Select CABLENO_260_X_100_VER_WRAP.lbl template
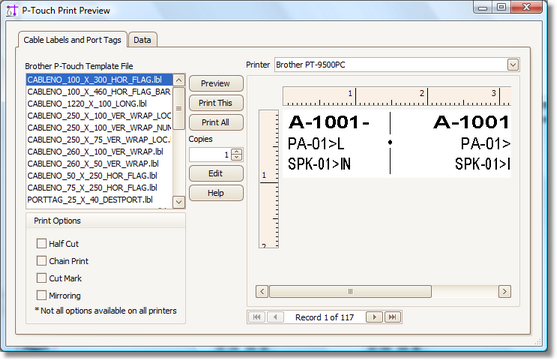Screen dimensions: 557x361 tap(99, 152)
